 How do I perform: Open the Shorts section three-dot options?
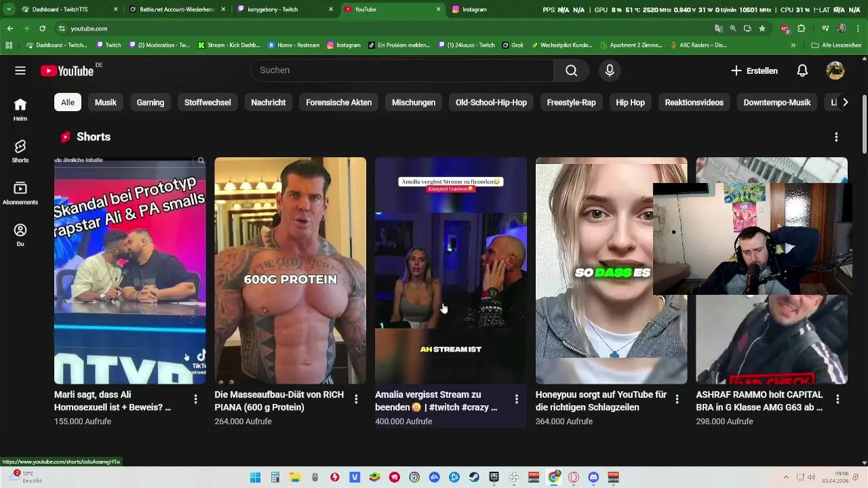click(836, 137)
